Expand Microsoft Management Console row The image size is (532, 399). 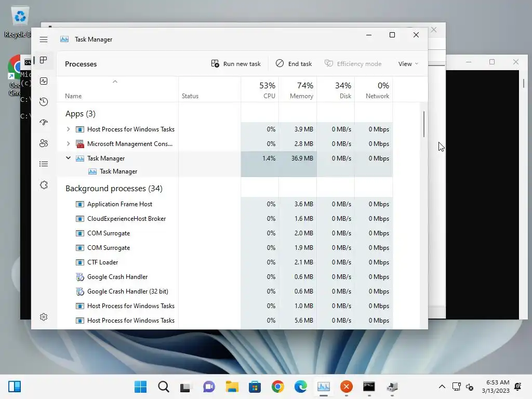(68, 144)
